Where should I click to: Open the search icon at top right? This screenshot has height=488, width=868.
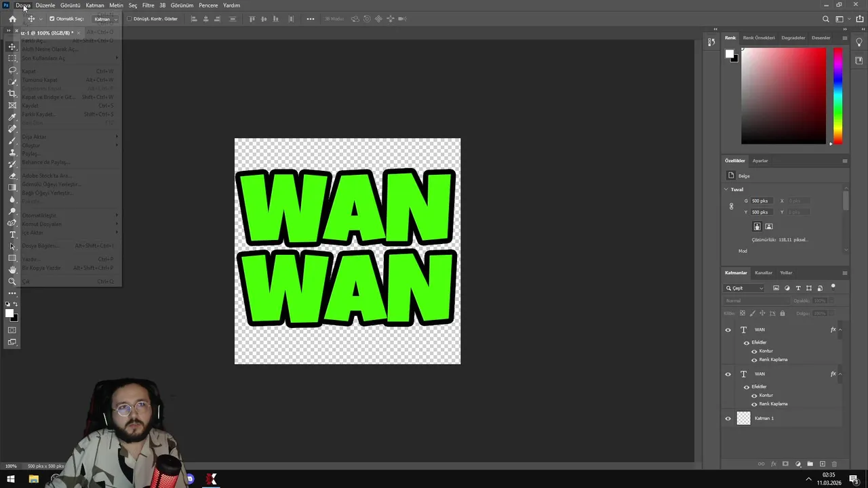coord(825,19)
